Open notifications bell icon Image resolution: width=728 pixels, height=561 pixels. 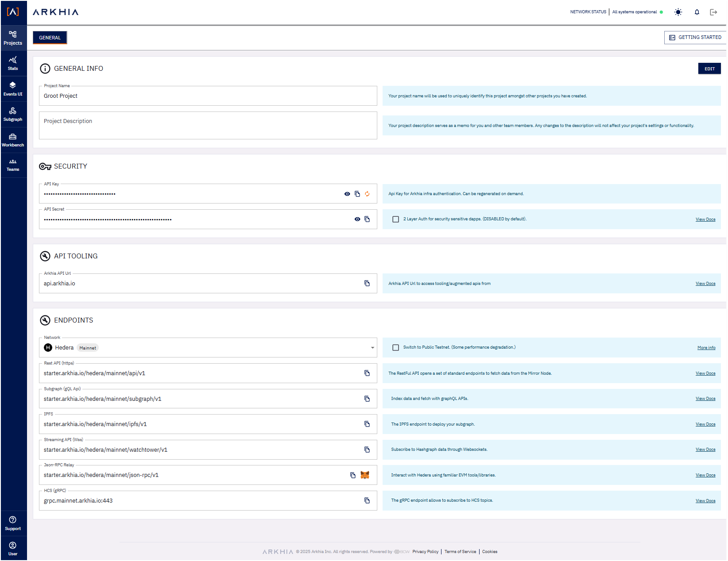point(697,12)
